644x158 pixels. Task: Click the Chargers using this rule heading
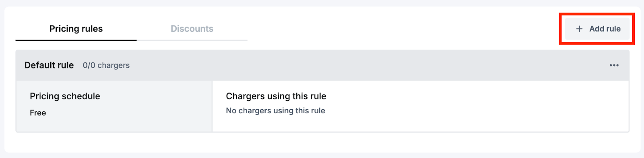point(276,96)
